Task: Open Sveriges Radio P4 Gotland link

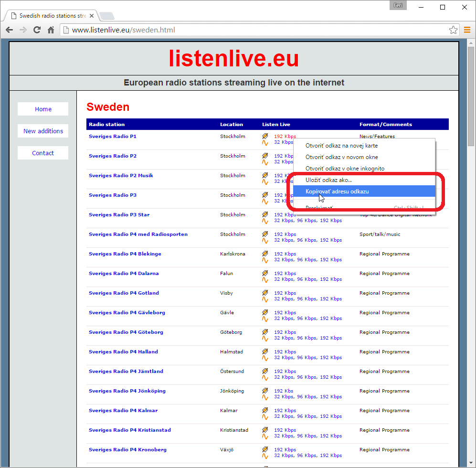Action: pyautogui.click(x=124, y=293)
